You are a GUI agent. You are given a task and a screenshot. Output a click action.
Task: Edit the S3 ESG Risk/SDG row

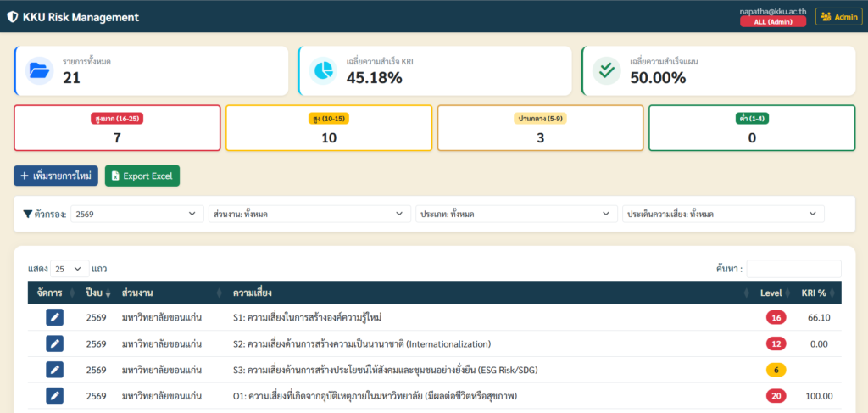pos(54,370)
